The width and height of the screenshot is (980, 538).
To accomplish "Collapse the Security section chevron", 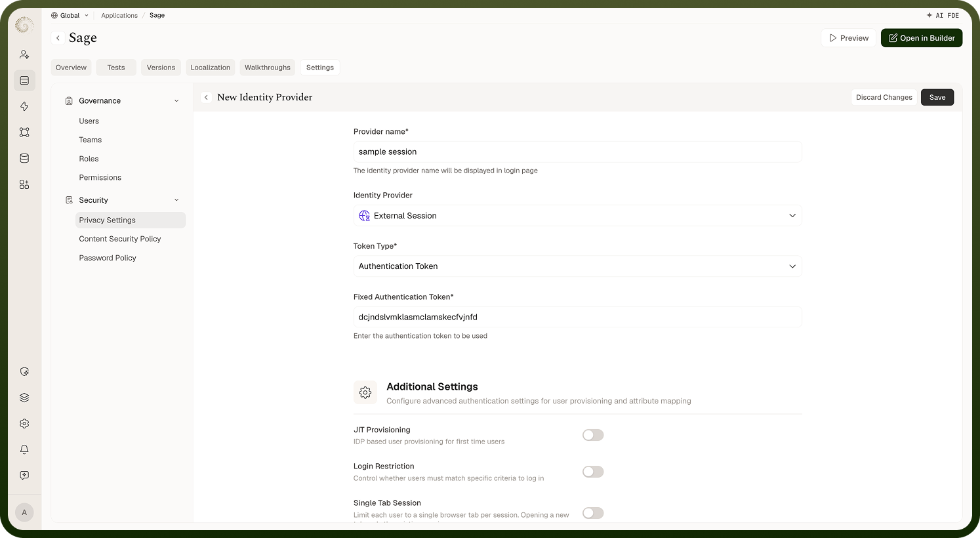I will (x=176, y=200).
